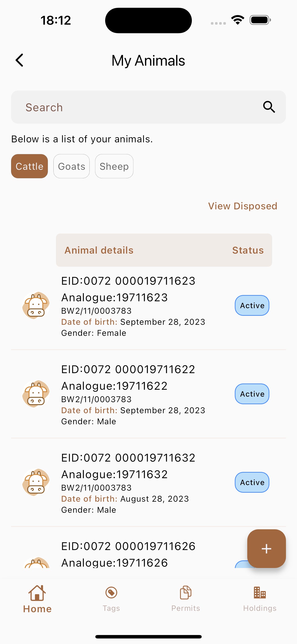Tap the magnifying glass search icon
The height and width of the screenshot is (644, 297).
point(269,107)
